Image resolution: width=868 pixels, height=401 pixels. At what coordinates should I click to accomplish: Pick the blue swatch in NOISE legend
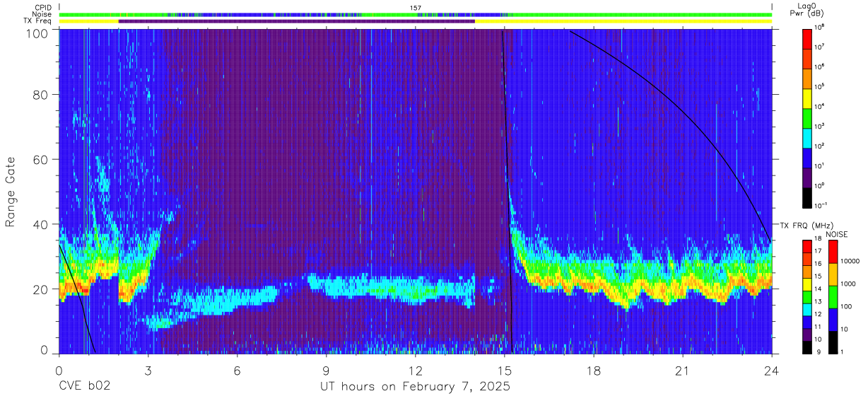(x=833, y=319)
